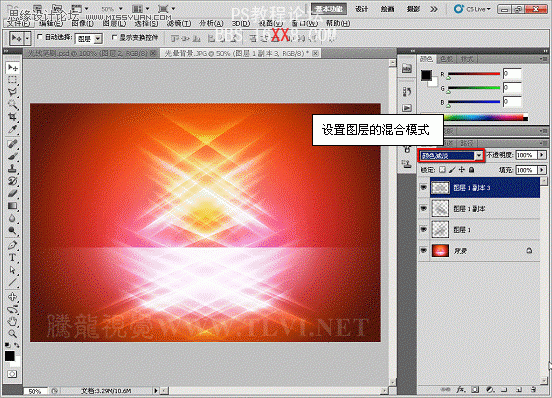Viewport: 552px width, 398px height.
Task: Expand more workspaces chevron (>>)
Action: 434,9
